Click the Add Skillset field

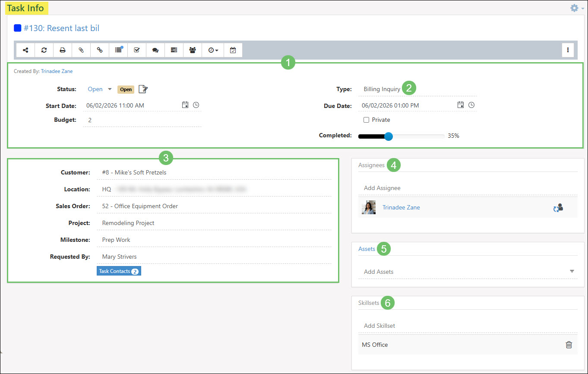pos(468,326)
